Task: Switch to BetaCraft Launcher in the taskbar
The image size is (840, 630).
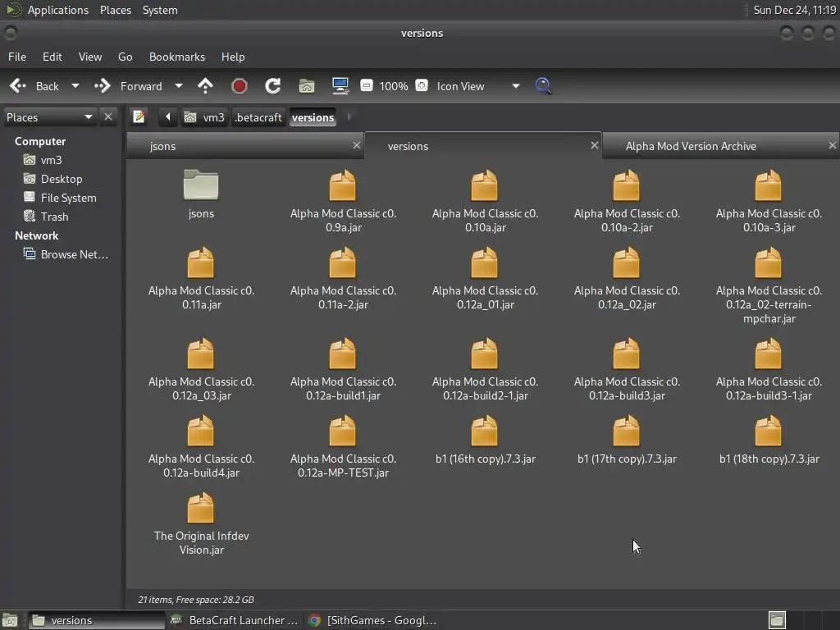Action: click(234, 620)
